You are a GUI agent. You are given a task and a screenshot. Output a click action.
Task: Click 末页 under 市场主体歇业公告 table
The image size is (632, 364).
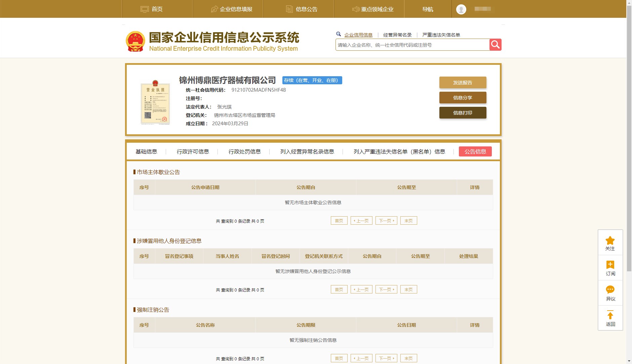click(x=409, y=221)
